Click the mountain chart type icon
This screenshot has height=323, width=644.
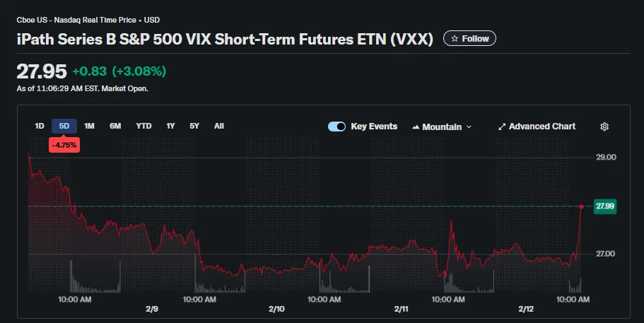(416, 127)
